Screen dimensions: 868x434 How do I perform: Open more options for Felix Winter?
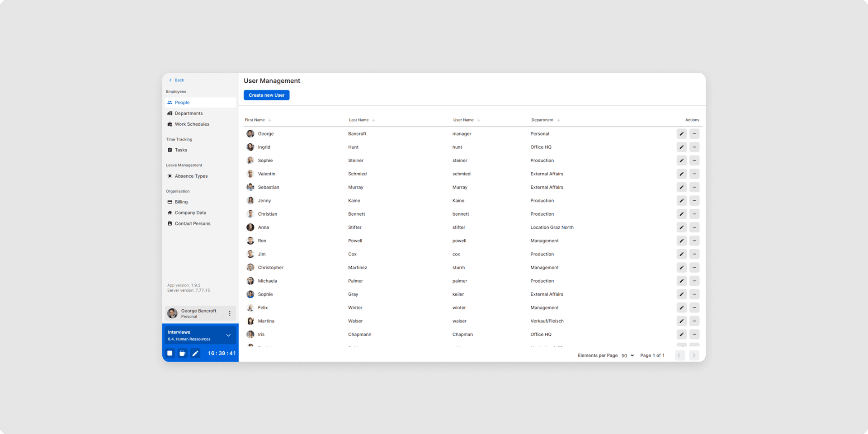[694, 307]
